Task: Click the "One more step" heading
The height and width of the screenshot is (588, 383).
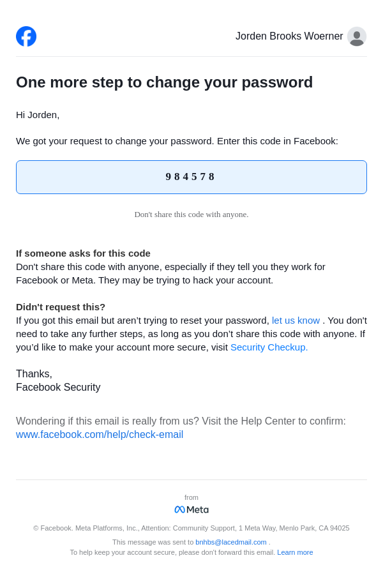Action: pos(164,82)
